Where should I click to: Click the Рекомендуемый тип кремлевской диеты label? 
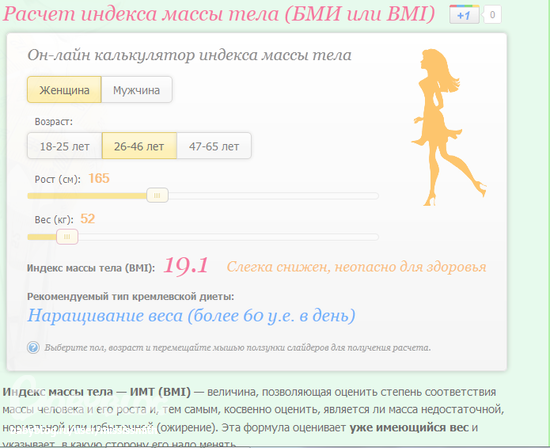pyautogui.click(x=130, y=296)
